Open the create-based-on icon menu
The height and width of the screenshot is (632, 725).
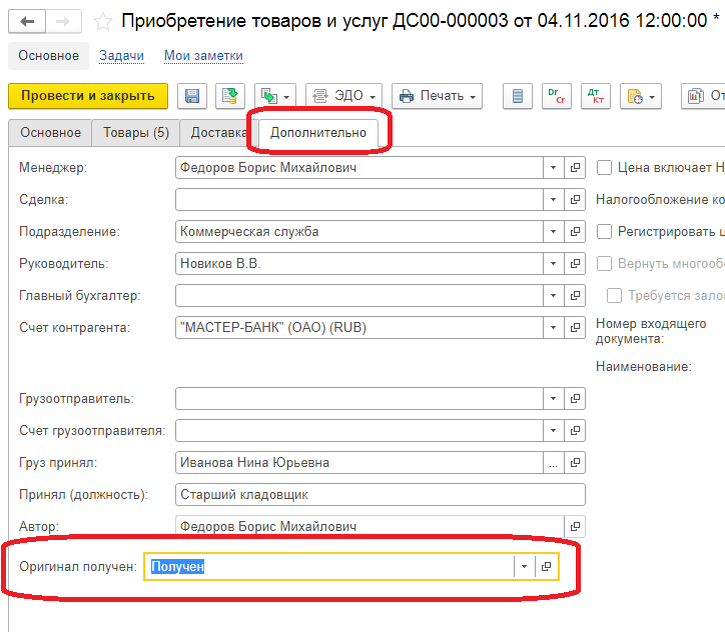tap(275, 96)
